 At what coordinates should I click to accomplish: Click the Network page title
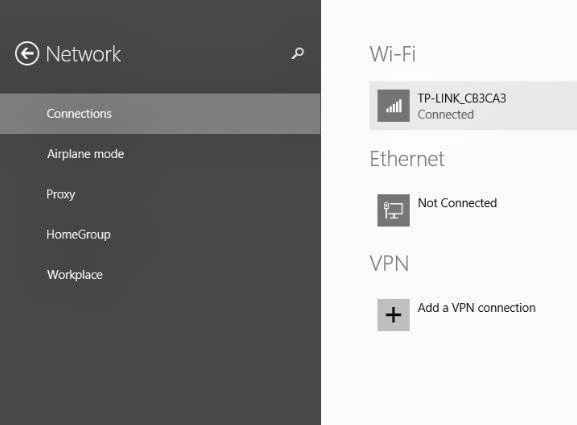[x=83, y=54]
